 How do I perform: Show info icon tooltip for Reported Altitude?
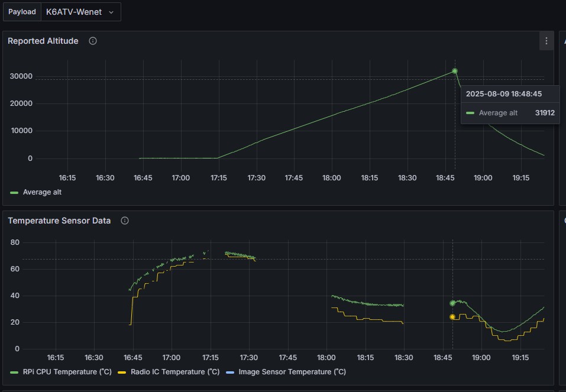[93, 41]
